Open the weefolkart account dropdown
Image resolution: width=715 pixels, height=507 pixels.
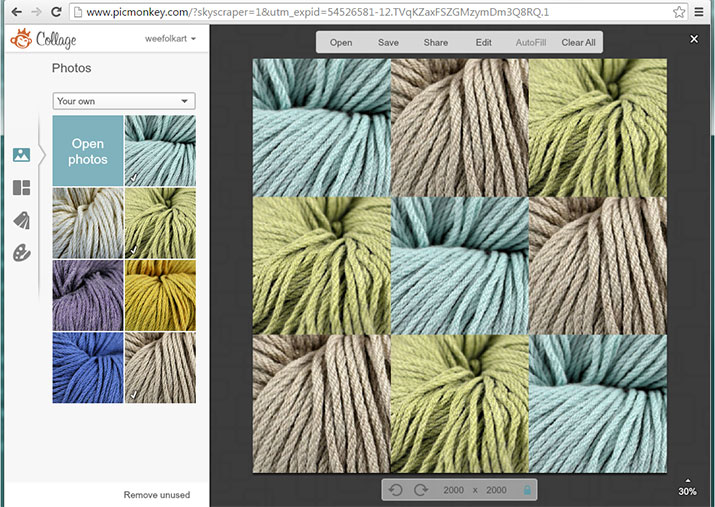pyautogui.click(x=170, y=39)
